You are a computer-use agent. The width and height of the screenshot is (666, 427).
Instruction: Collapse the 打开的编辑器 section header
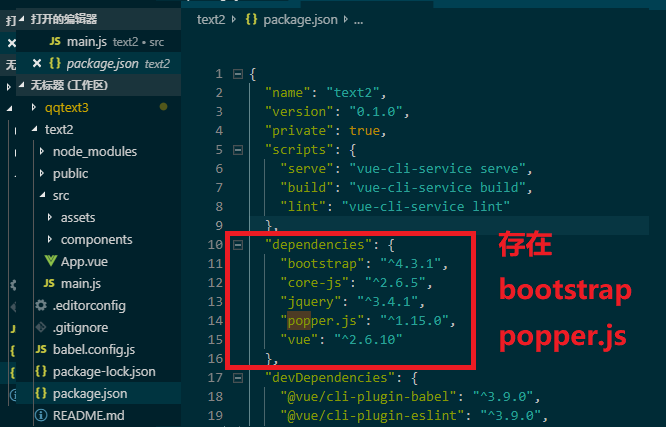[99, 19]
